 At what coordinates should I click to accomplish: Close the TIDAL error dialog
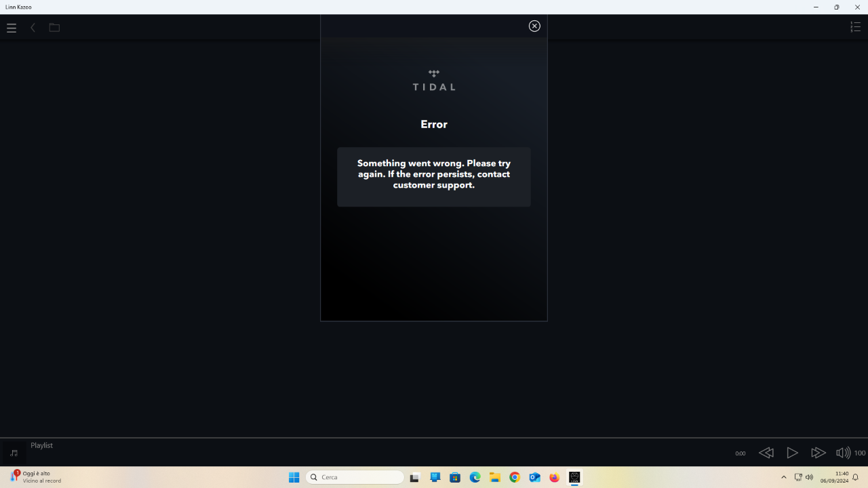coord(534,26)
